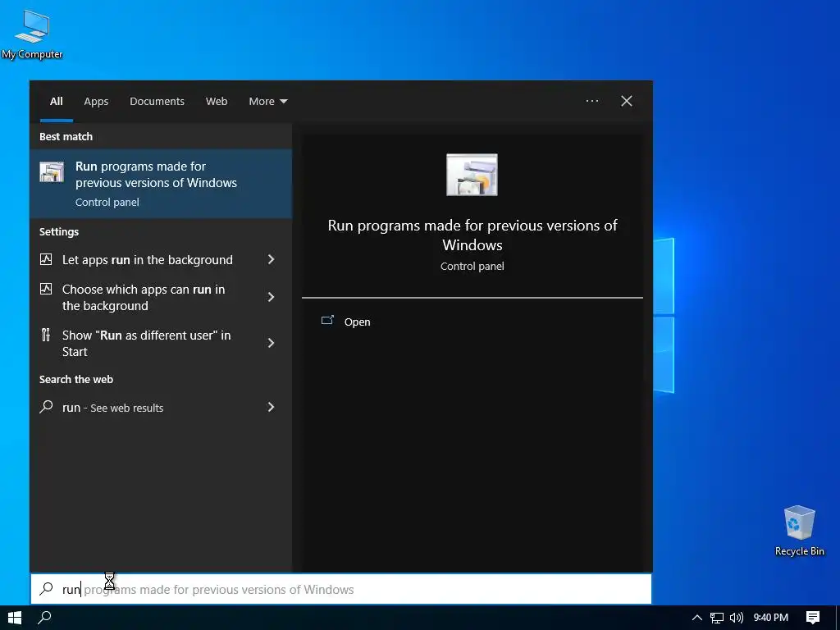Open My Computer desktop icon
The width and height of the screenshot is (840, 630).
(32, 34)
